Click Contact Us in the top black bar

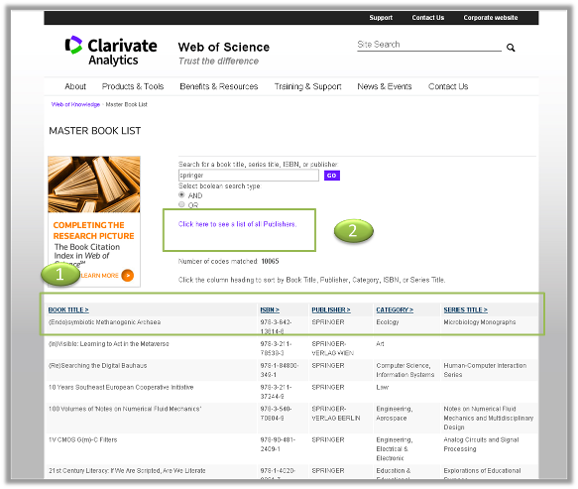(x=428, y=18)
